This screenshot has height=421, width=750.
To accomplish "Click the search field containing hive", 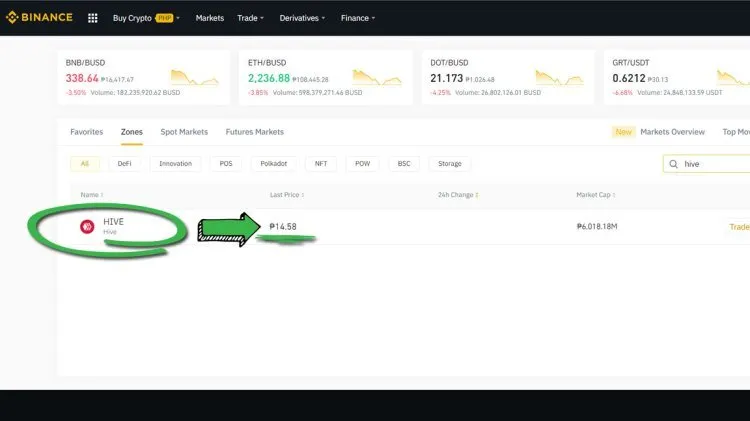I will (706, 164).
